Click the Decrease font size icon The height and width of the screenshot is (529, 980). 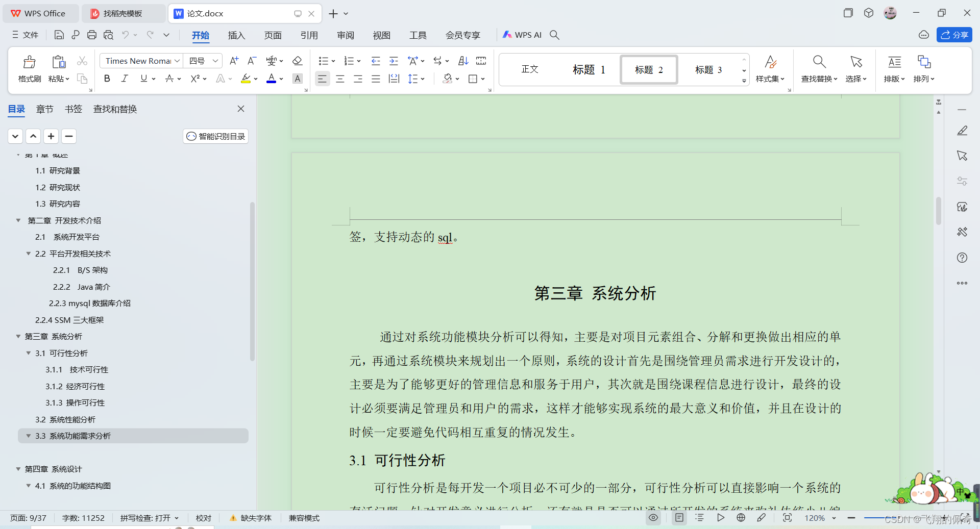pos(252,61)
